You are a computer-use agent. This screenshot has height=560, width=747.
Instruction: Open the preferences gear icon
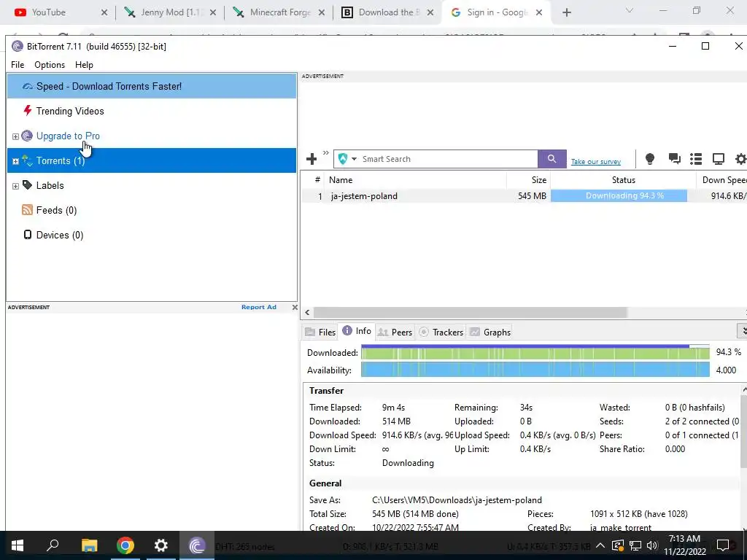click(x=741, y=158)
